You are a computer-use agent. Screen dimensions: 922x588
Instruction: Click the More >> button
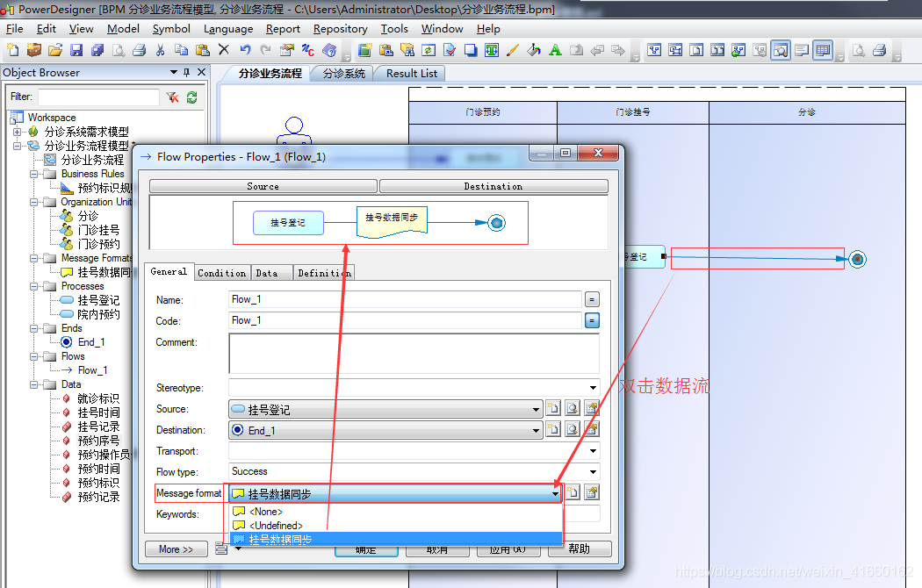pyautogui.click(x=176, y=549)
